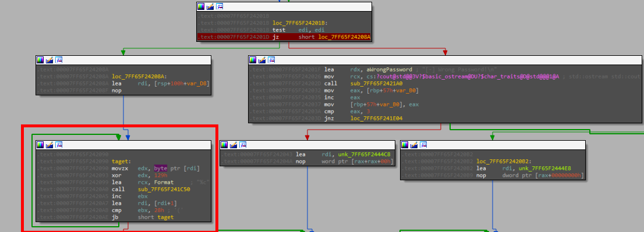Screen dimensions: 644x232
Task: Click the pencil icon of the aWrongPassword block
Action: [262, 60]
